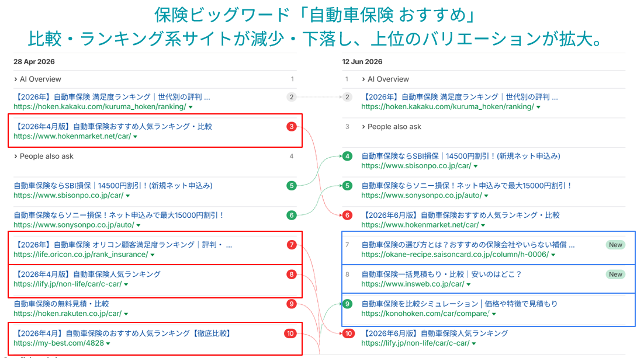Open the hoken.kakaku.com URL dropdown arrow in 12 Jun list

coord(538,107)
